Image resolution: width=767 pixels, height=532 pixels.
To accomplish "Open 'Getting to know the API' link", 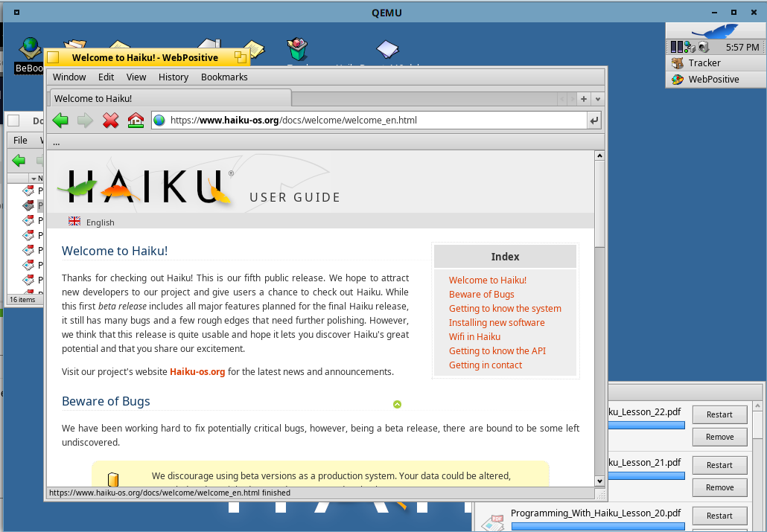I will tap(497, 351).
